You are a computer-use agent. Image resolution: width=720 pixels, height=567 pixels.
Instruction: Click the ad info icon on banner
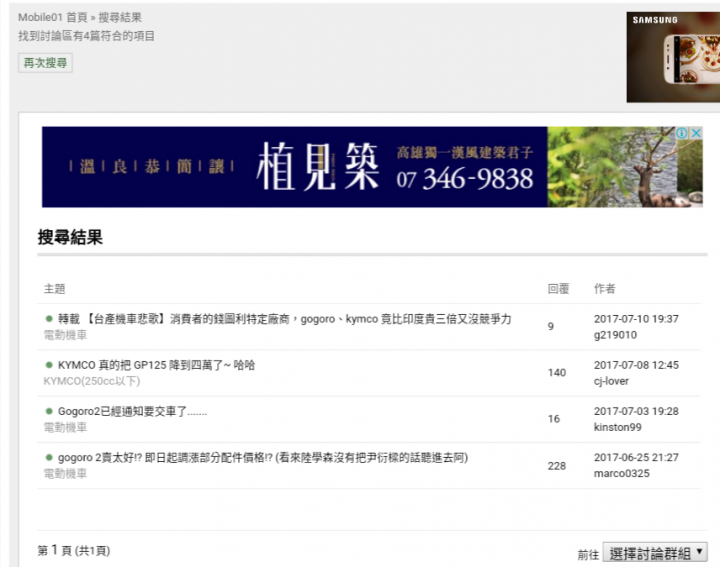coord(681,133)
